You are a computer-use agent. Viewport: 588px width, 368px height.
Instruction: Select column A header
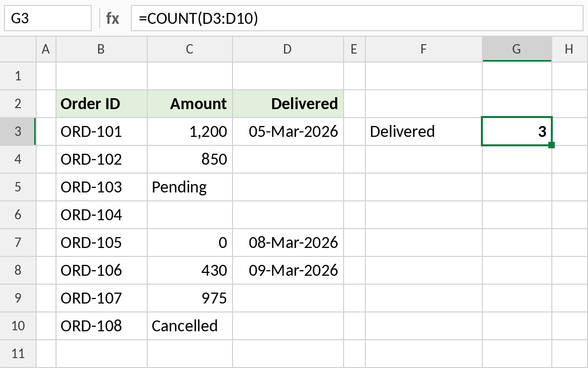(x=46, y=49)
